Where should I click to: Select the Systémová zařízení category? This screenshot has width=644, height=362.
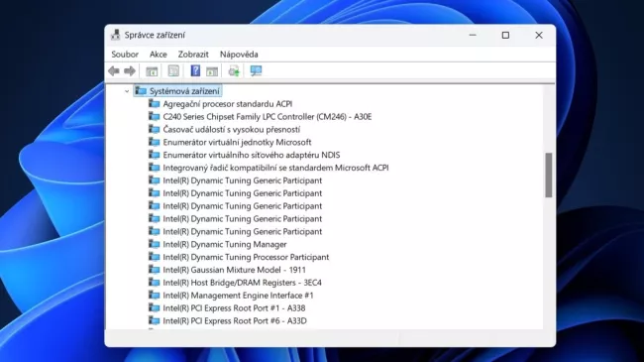(x=184, y=91)
